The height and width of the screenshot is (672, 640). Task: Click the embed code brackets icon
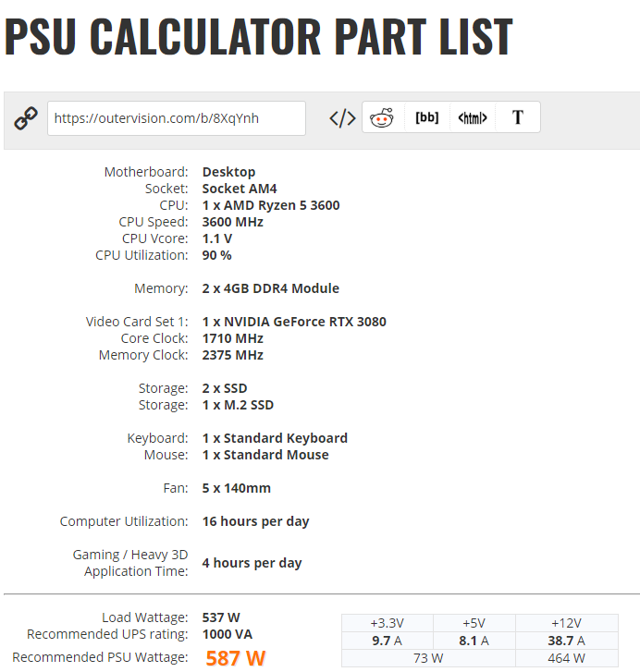[x=342, y=118]
